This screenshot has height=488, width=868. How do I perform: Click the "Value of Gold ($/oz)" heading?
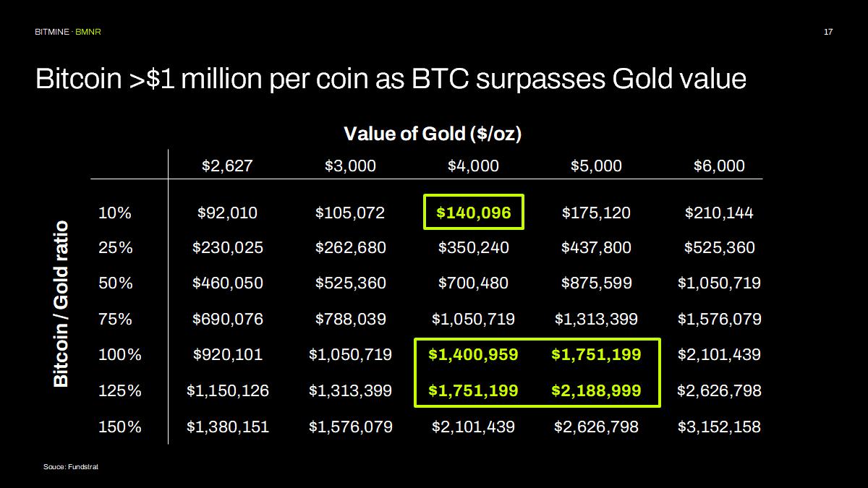pos(433,134)
